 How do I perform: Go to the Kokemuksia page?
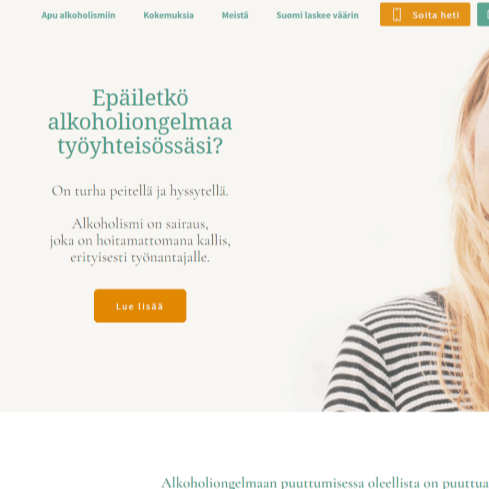click(x=168, y=15)
